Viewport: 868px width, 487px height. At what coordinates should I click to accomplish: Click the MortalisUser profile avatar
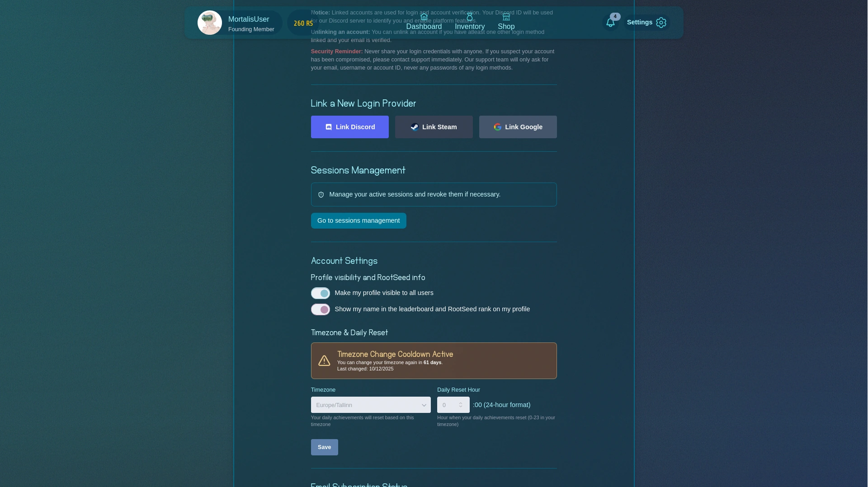[x=210, y=23]
